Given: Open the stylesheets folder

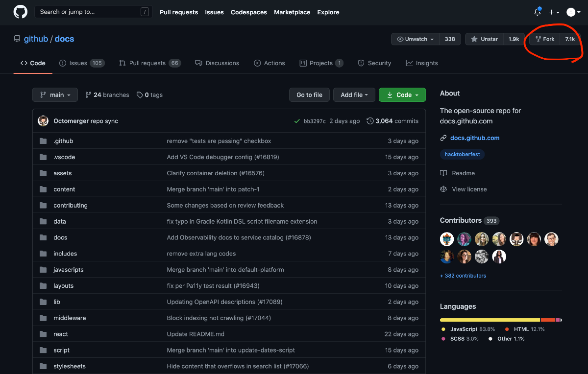Looking at the screenshot, I should [70, 366].
